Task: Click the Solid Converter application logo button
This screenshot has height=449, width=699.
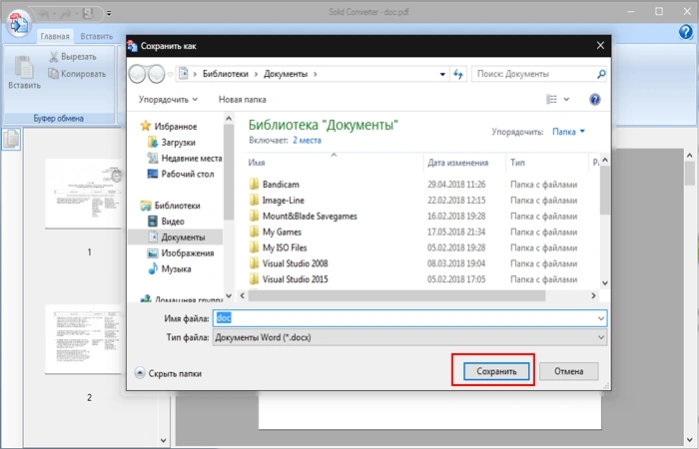Action: tap(18, 24)
